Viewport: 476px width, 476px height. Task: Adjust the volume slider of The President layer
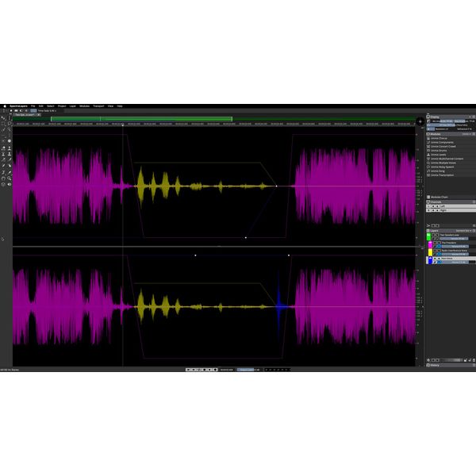coord(455,247)
